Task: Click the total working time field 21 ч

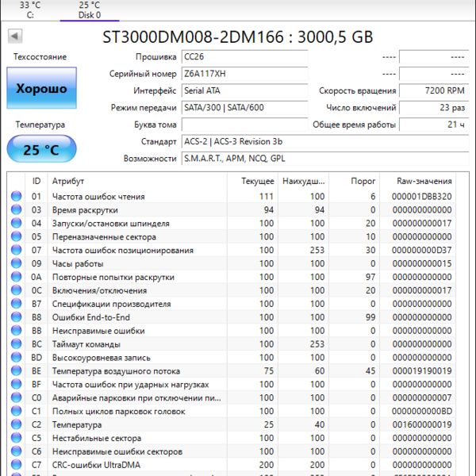Action: (434, 125)
